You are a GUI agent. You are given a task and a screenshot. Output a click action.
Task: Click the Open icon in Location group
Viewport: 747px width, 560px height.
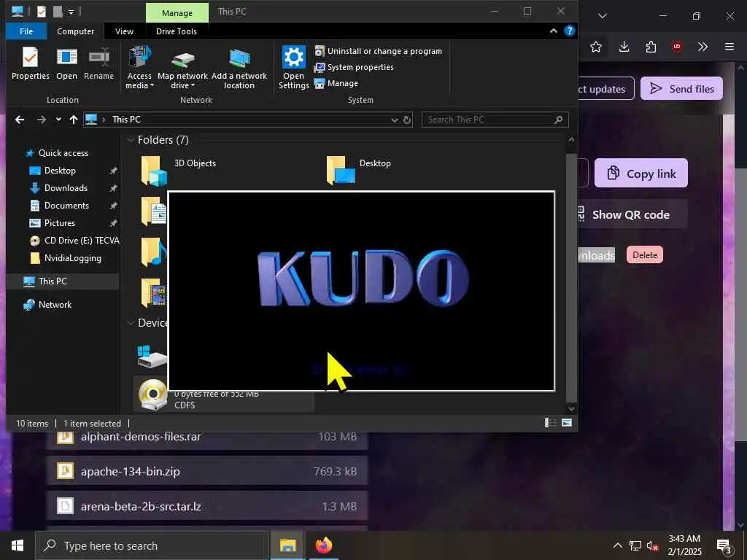pos(66,64)
